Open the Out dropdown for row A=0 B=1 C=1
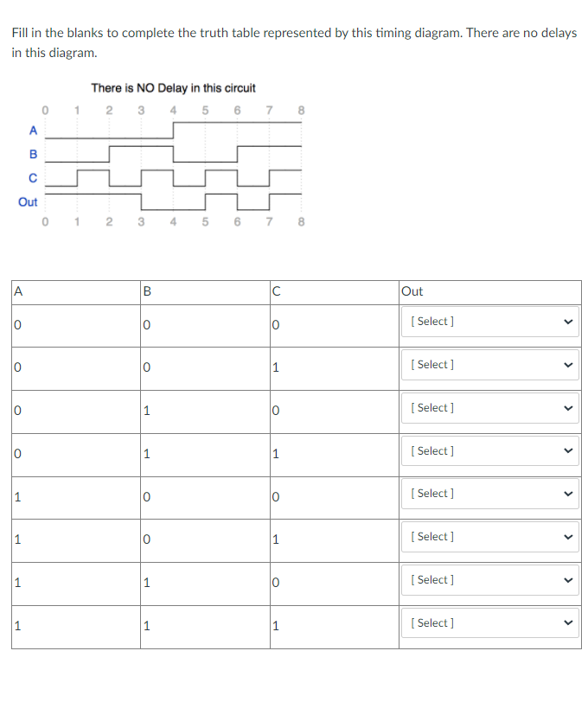 tap(489, 450)
